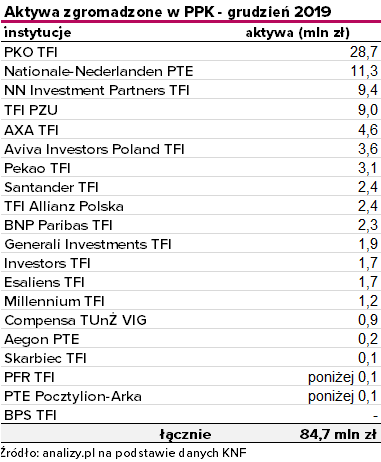Select the TFI PZU row

pos(191,109)
